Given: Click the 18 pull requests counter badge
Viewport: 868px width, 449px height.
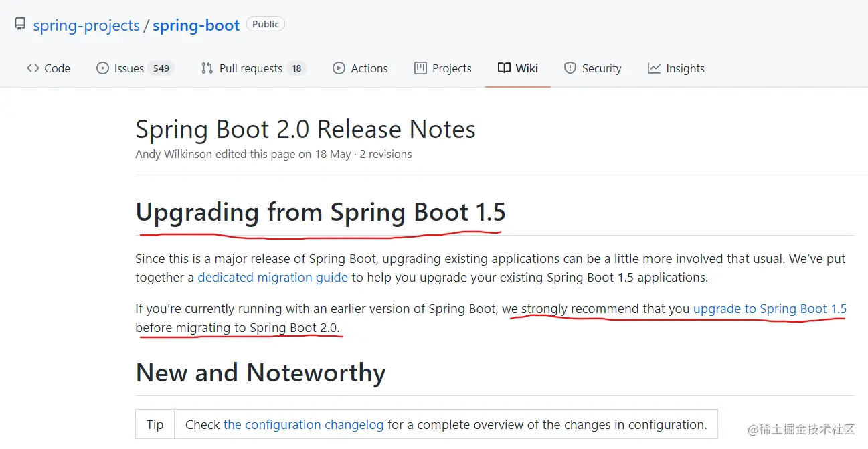Looking at the screenshot, I should [297, 68].
